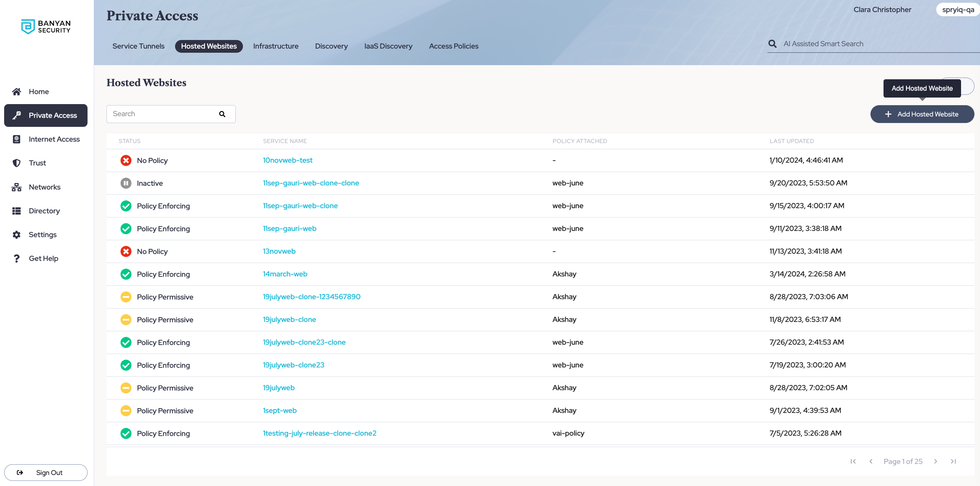Screen dimensions: 980x486
Task: Click the Home house icon
Action: [x=16, y=91]
